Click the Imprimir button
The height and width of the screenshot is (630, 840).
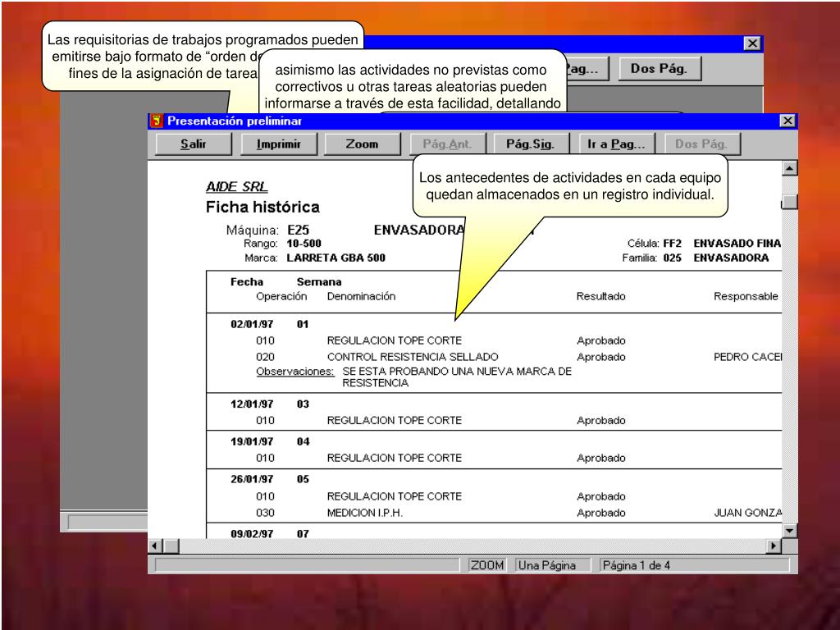279,144
